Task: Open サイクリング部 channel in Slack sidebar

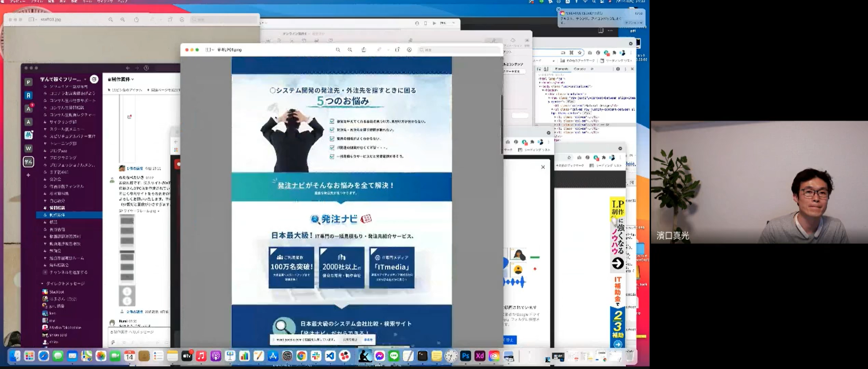Action: tap(63, 122)
